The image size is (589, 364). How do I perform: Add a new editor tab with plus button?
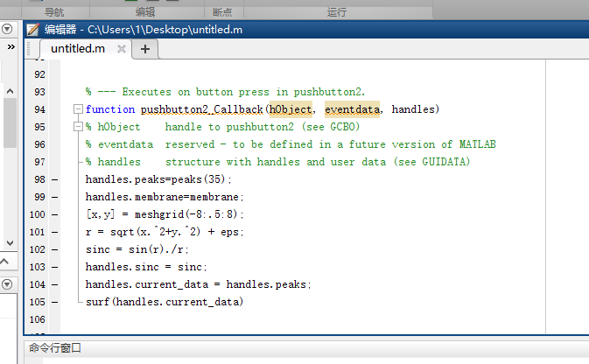point(145,49)
